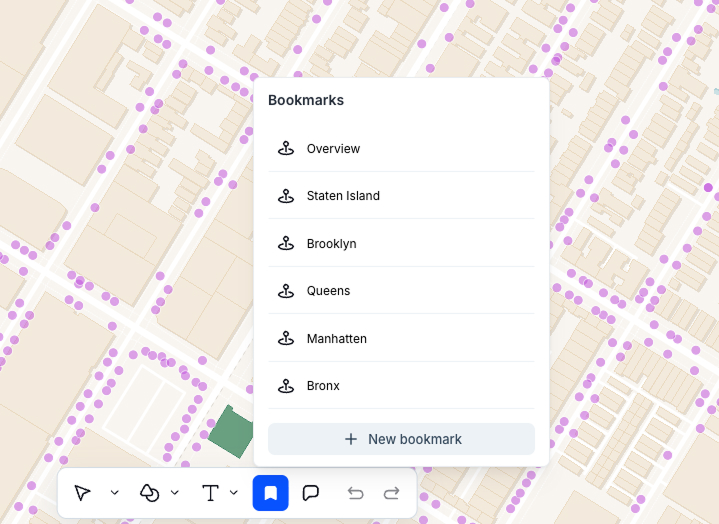The image size is (719, 524).
Task: Click the pin icon beside Overview
Action: 286,149
